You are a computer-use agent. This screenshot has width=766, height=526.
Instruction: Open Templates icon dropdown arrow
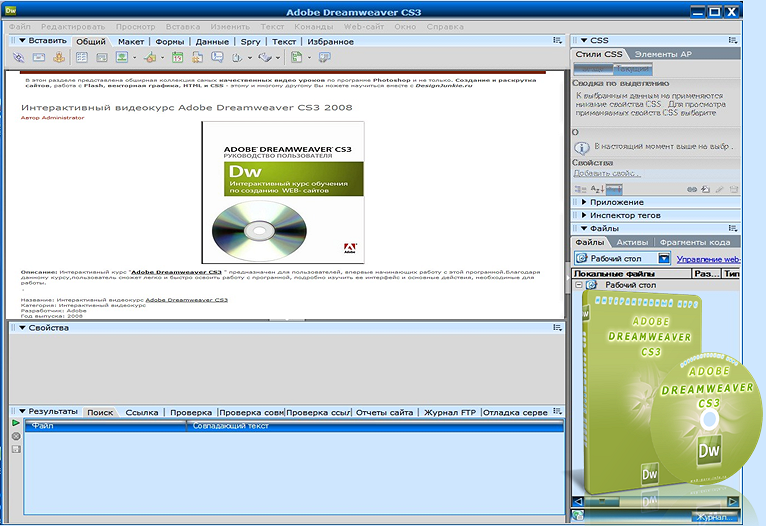309,58
